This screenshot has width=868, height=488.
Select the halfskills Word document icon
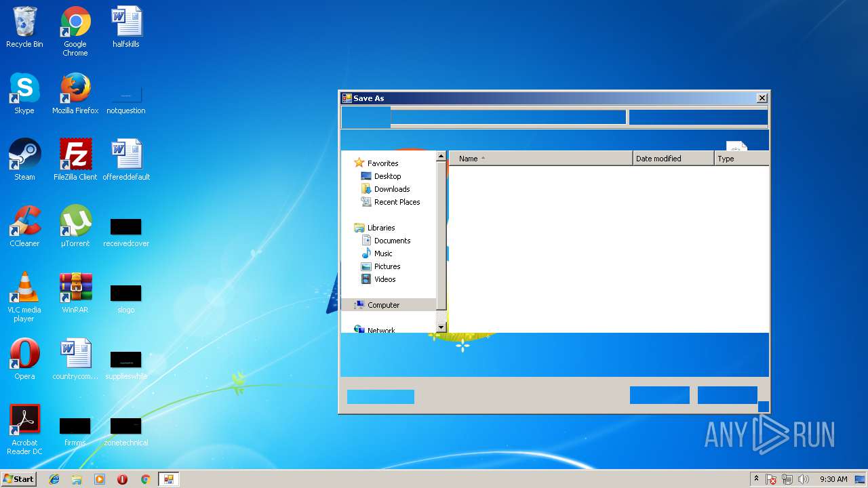(x=126, y=27)
